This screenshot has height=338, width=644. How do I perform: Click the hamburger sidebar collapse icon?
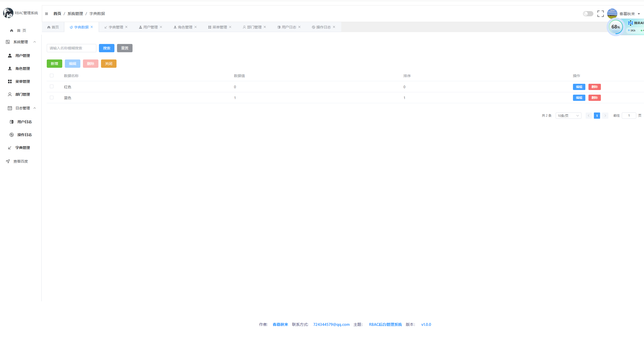(x=46, y=14)
